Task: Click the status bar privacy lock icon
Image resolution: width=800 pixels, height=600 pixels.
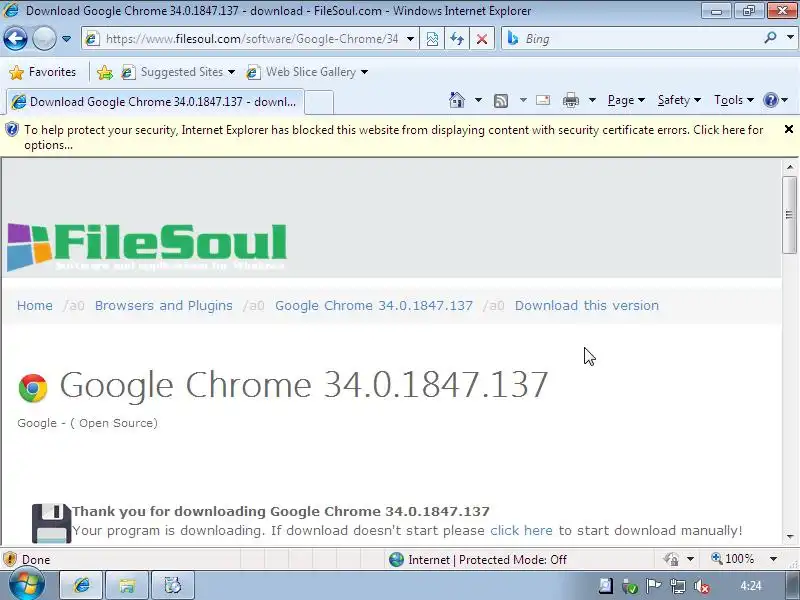Action: (x=671, y=559)
